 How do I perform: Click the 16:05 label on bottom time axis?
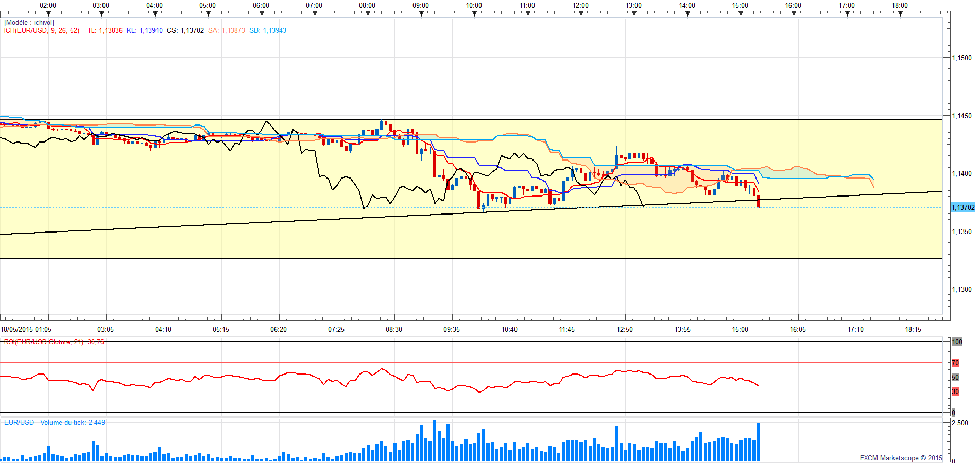[x=798, y=330]
